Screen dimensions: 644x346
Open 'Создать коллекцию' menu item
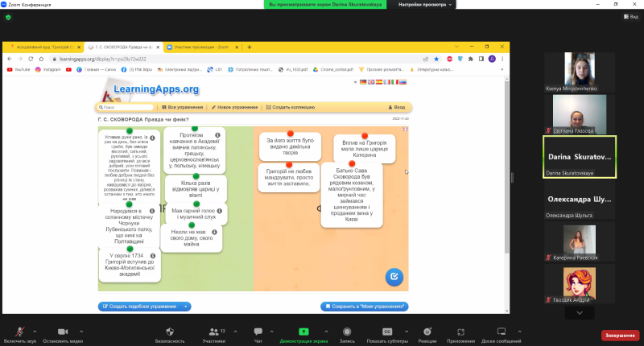click(x=291, y=107)
